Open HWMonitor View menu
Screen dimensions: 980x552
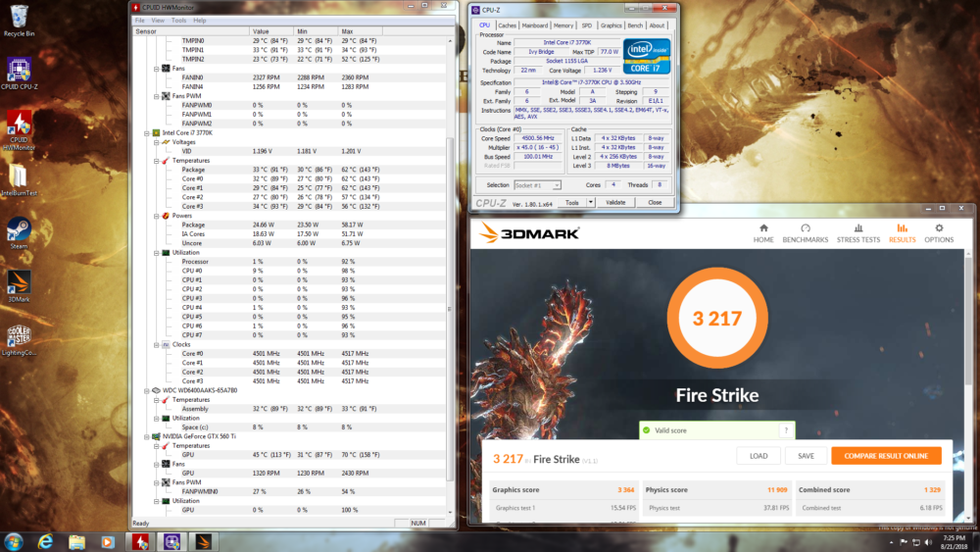tap(158, 21)
